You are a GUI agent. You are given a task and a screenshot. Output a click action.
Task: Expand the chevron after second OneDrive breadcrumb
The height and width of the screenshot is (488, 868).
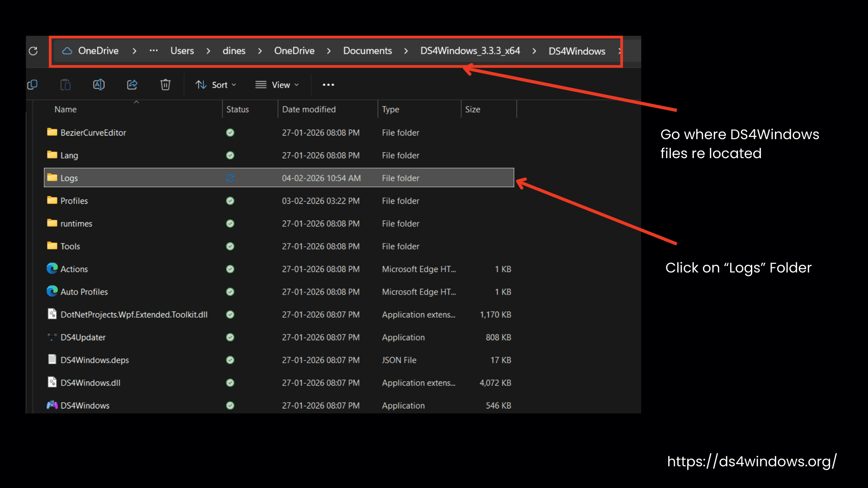[x=329, y=51]
